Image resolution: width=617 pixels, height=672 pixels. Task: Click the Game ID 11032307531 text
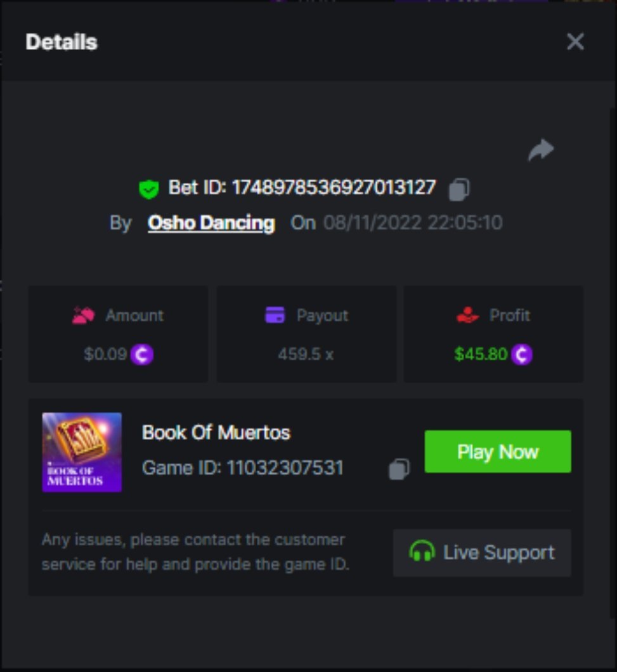click(x=242, y=468)
